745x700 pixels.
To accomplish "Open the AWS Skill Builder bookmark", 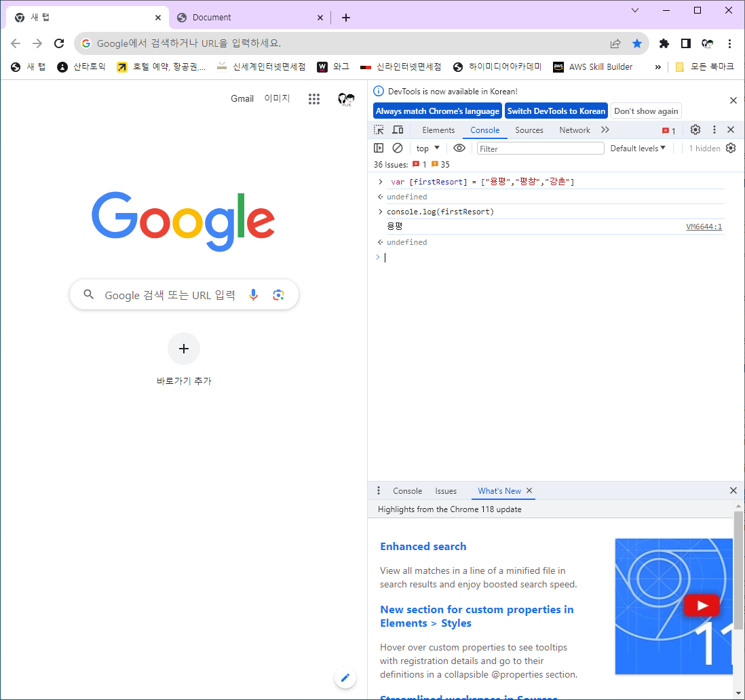I will point(592,67).
